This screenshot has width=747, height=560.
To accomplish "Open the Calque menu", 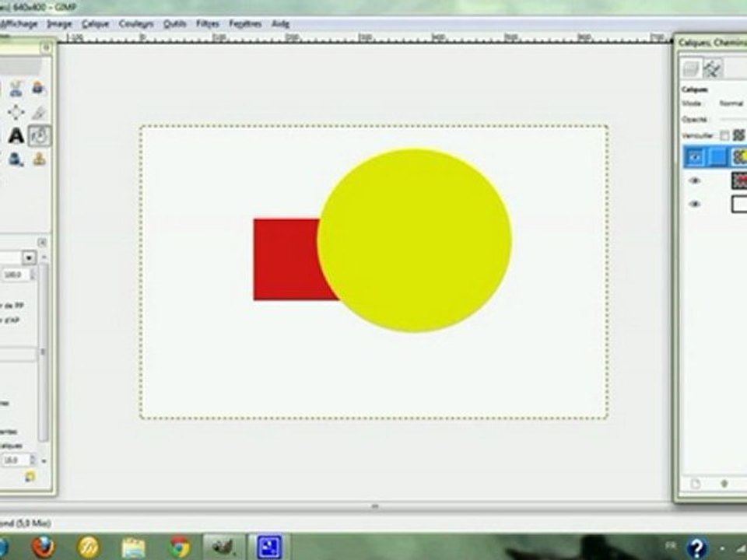I will (x=96, y=24).
